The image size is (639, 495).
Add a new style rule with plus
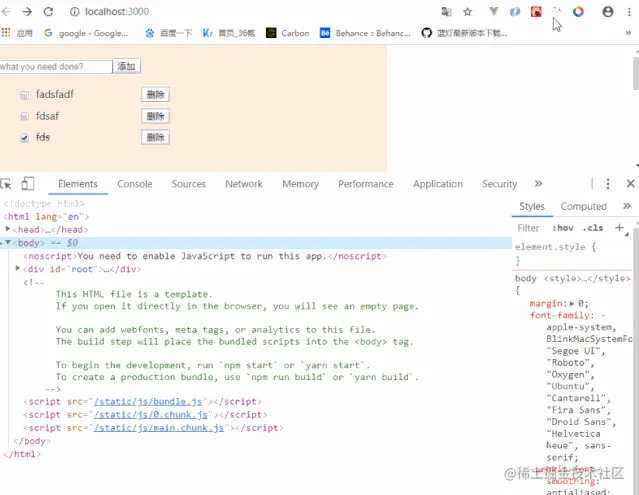pos(619,228)
